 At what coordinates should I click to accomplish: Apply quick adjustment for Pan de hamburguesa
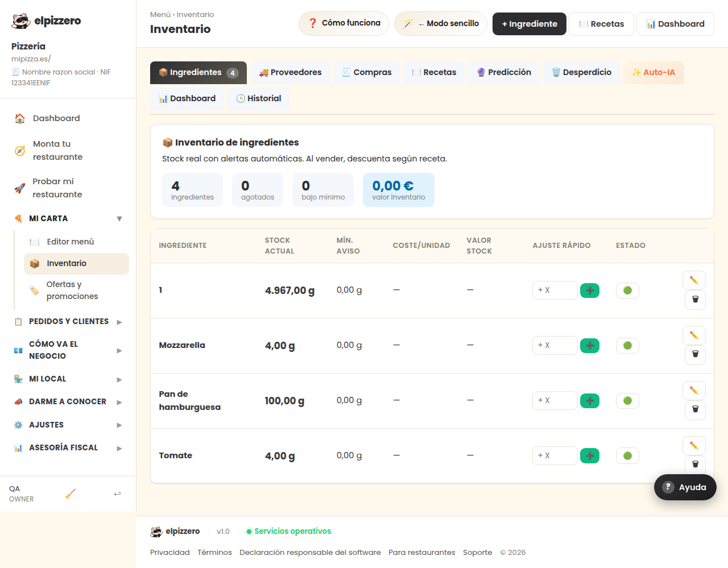pyautogui.click(x=590, y=401)
